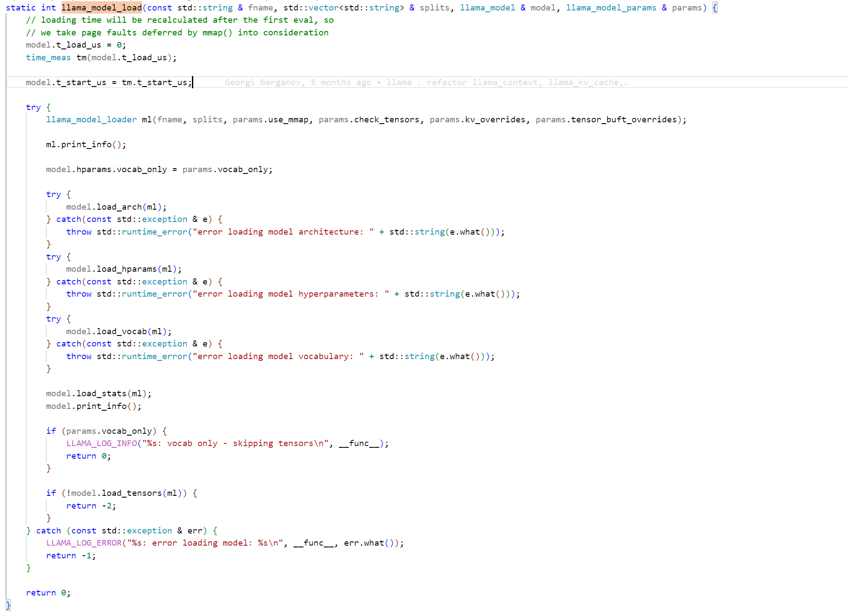This screenshot has width=849, height=616.
Task: Click the "error loading model architecture: " string
Action: tap(283, 232)
